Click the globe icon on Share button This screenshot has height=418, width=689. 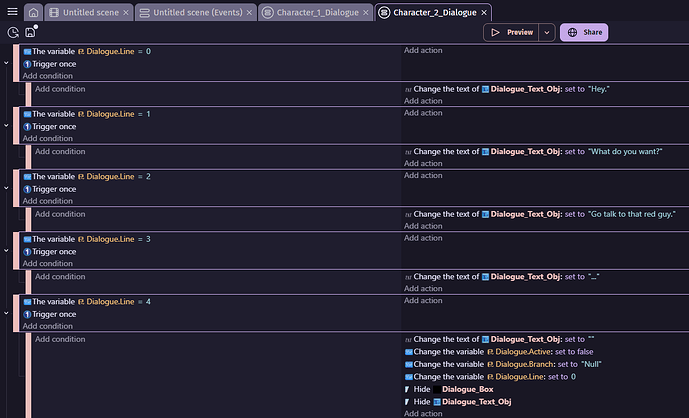572,32
